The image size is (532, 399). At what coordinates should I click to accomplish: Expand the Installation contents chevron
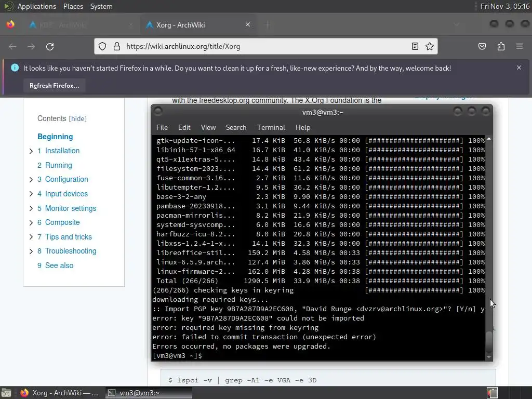pyautogui.click(x=31, y=151)
